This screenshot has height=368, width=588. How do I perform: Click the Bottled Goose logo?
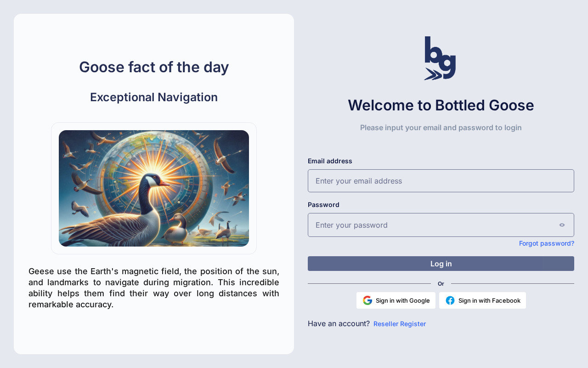coord(440,58)
